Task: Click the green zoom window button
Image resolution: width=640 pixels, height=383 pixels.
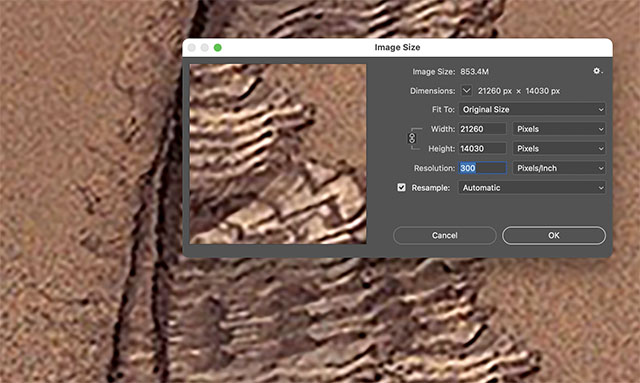Action: [218, 48]
